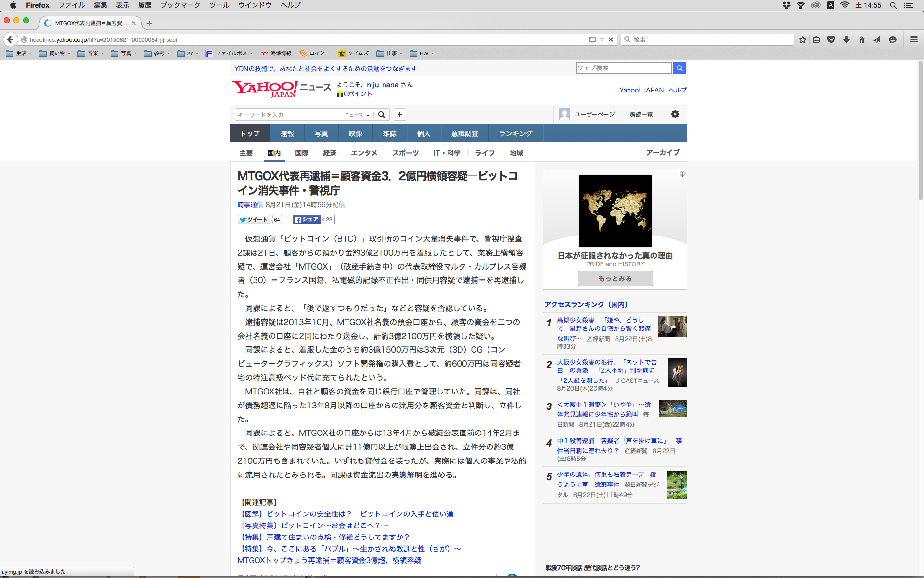Select 速報 tab in navigation bar

pos(287,133)
